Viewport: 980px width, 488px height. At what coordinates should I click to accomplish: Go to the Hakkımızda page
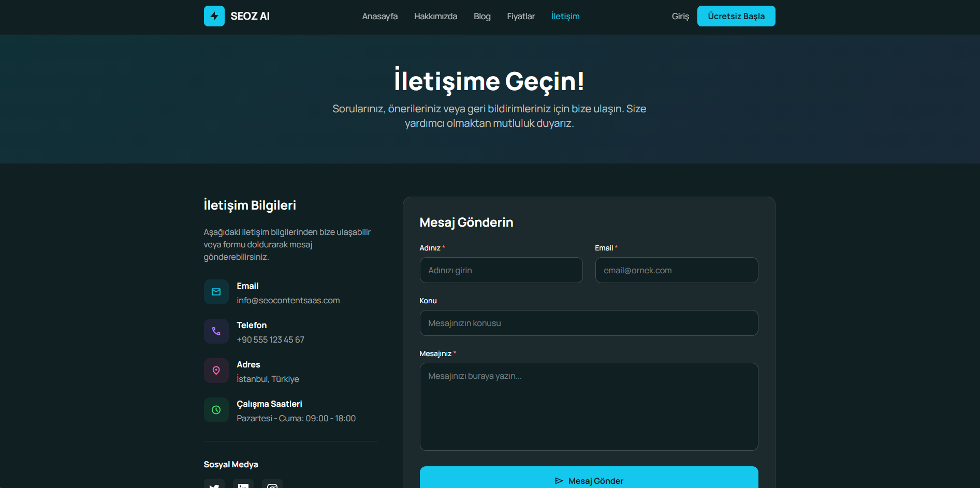pos(435,16)
